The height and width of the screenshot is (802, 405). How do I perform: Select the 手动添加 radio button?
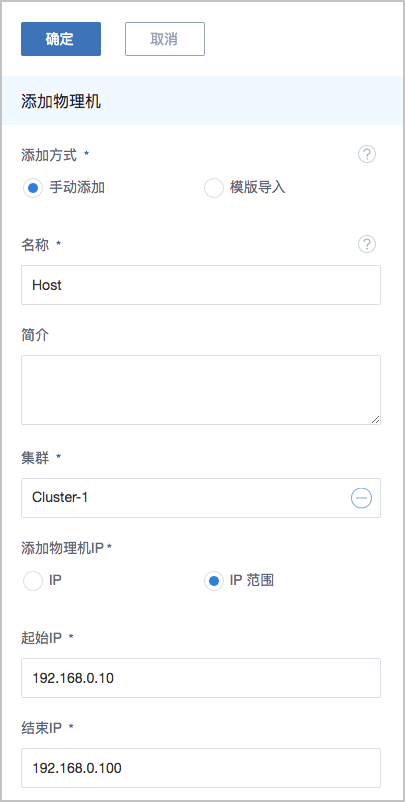coord(32,188)
